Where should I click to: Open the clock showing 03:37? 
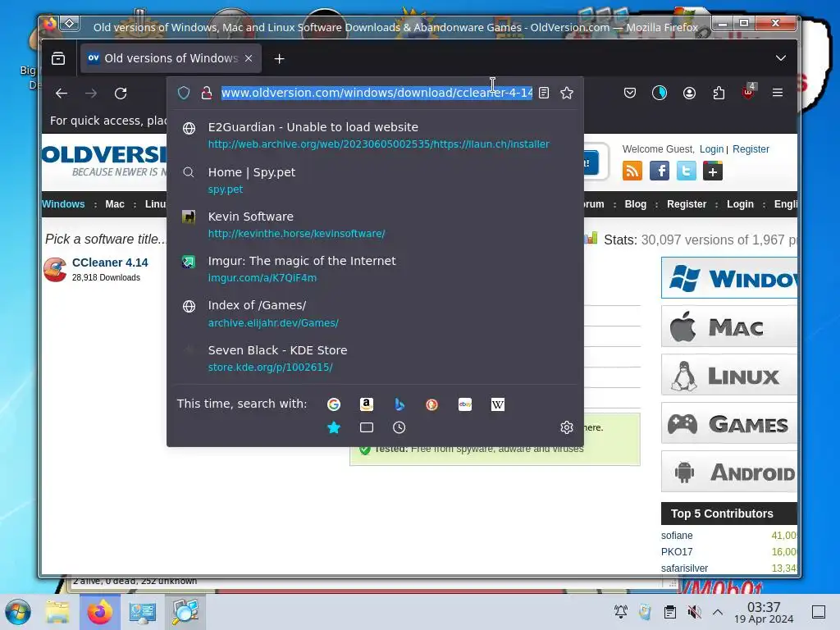(x=764, y=612)
